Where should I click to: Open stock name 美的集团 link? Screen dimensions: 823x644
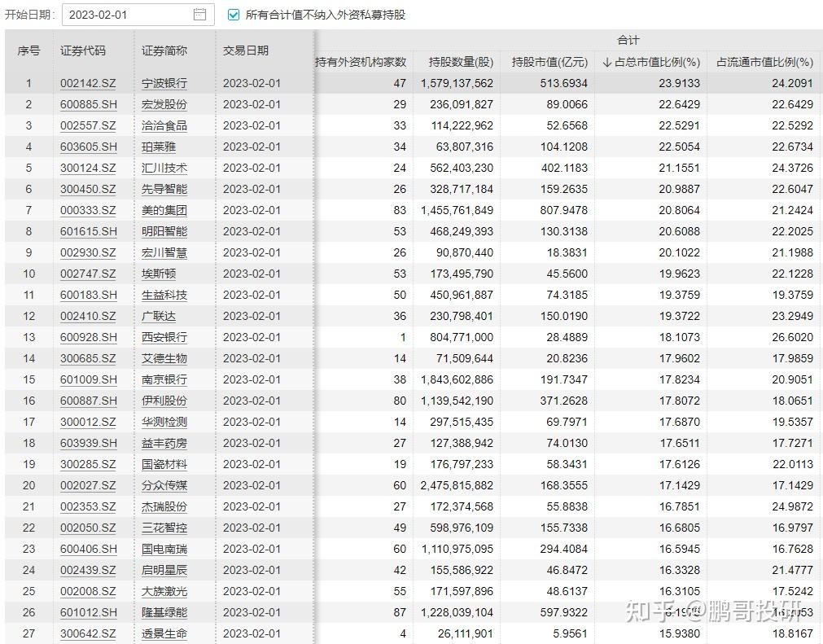pos(164,211)
